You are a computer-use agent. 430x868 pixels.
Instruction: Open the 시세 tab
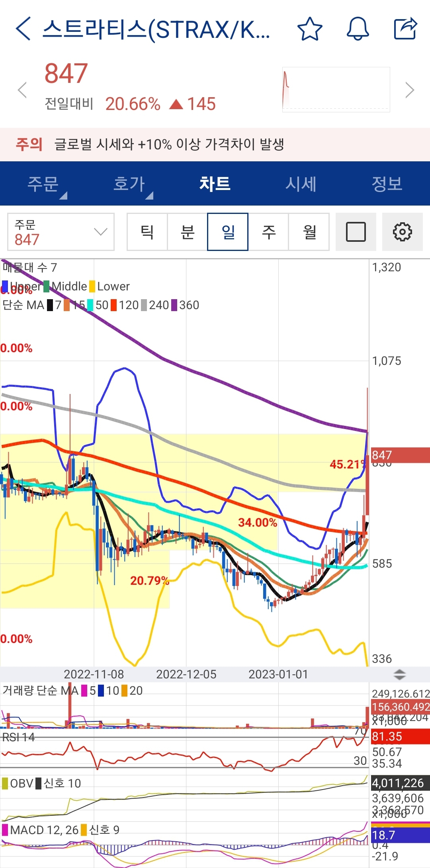click(301, 184)
